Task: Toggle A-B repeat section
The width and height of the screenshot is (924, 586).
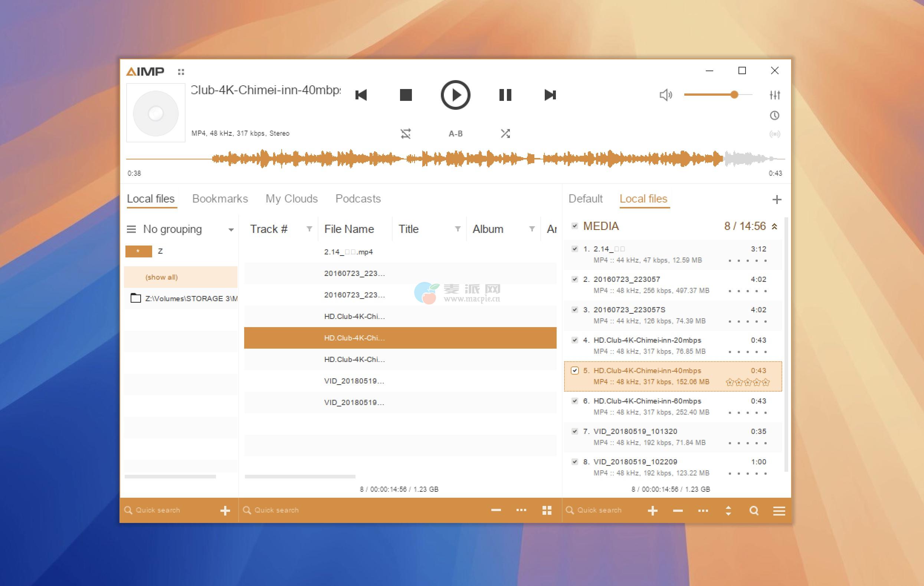Action: [x=455, y=134]
